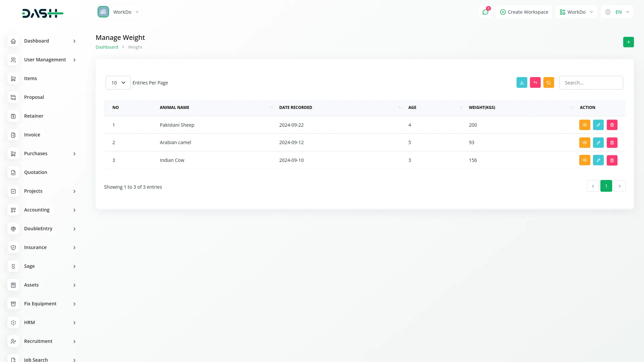Click the orange refresh icon
644x362 pixels.
pyautogui.click(x=548, y=83)
